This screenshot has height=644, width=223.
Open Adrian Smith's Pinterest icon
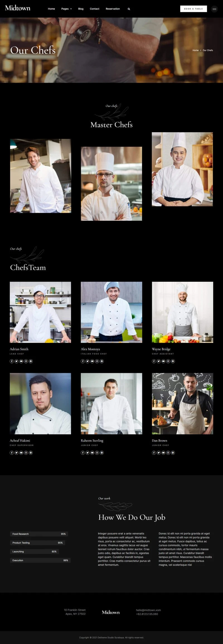[31, 361]
